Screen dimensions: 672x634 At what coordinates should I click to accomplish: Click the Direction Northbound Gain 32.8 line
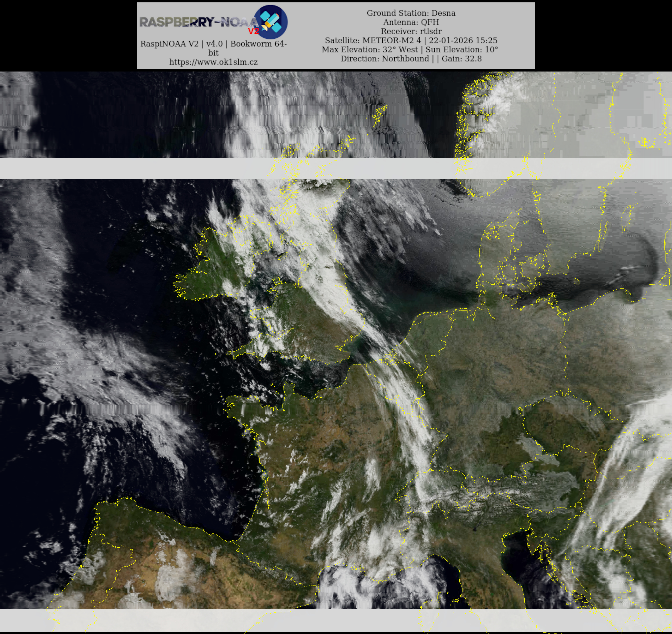[x=411, y=59]
